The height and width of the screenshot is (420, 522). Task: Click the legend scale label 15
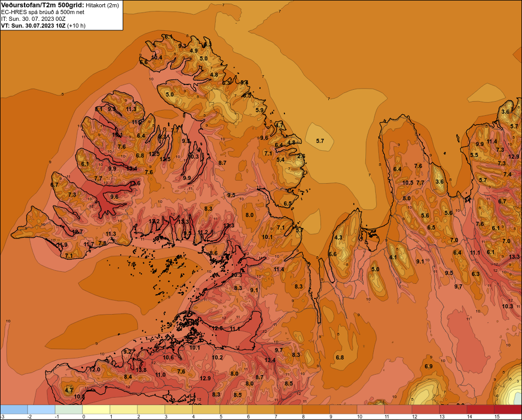click(496, 417)
